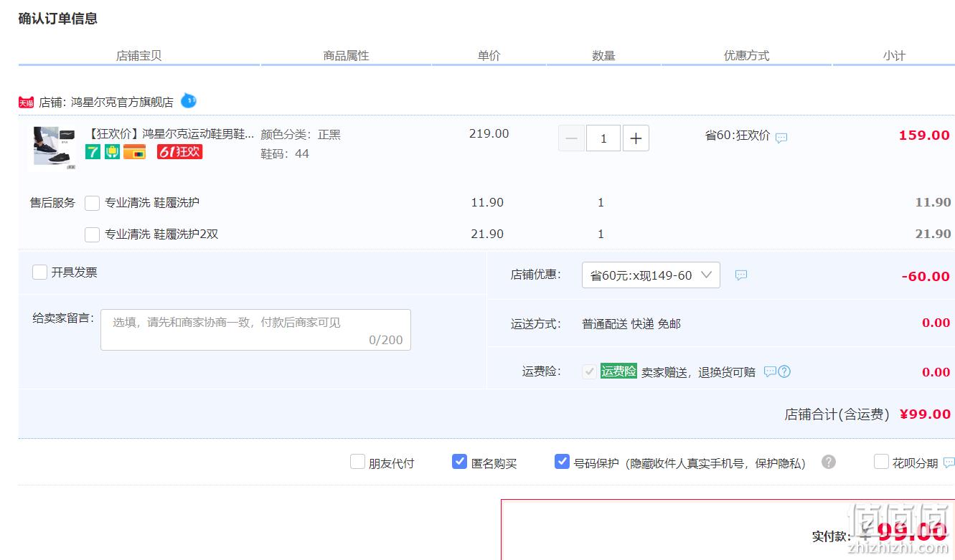
Task: Open the sneaker product thumbnail
Action: 54,148
